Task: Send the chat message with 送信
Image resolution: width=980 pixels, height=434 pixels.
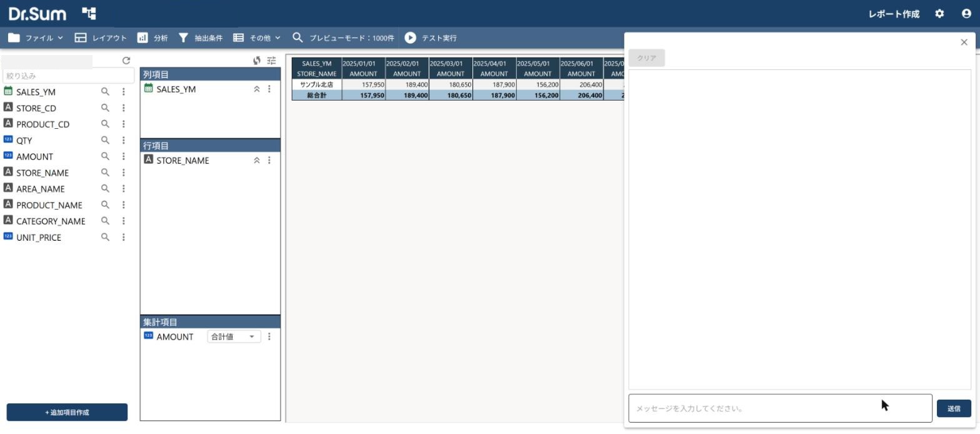Action: pos(954,408)
